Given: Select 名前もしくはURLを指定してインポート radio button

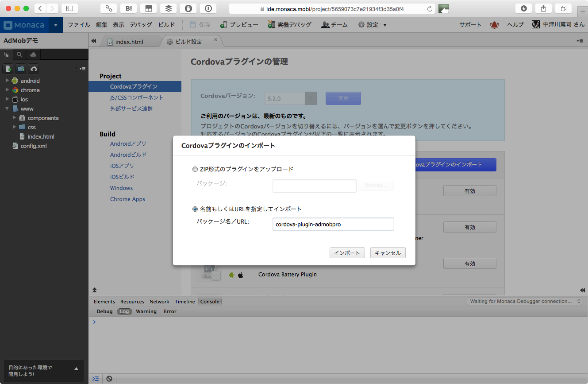Looking at the screenshot, I should coord(195,209).
